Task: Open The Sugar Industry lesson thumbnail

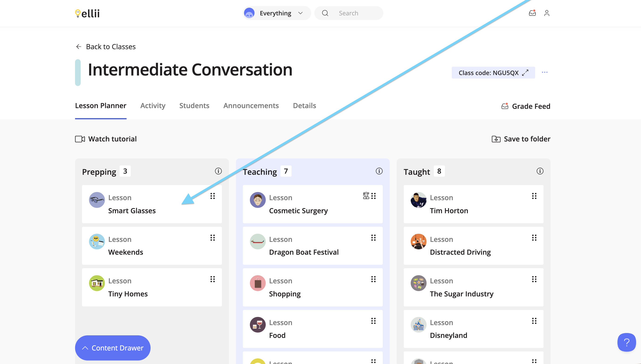Action: (x=418, y=283)
